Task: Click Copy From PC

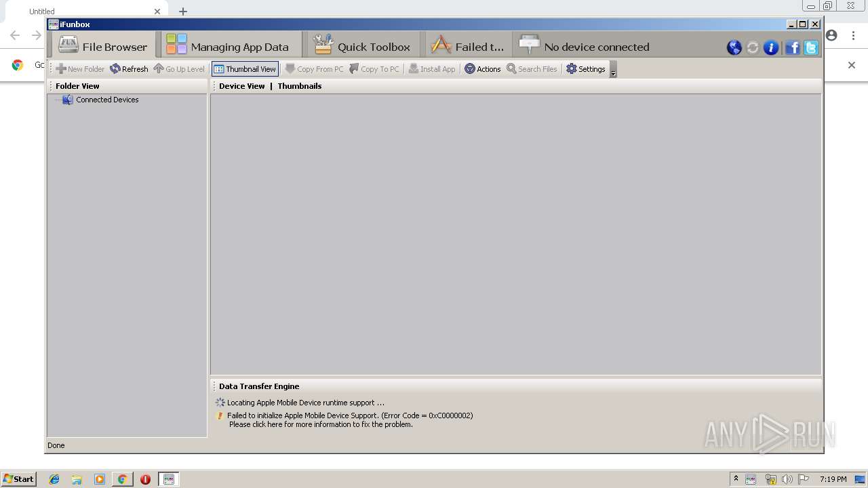Action: point(315,68)
